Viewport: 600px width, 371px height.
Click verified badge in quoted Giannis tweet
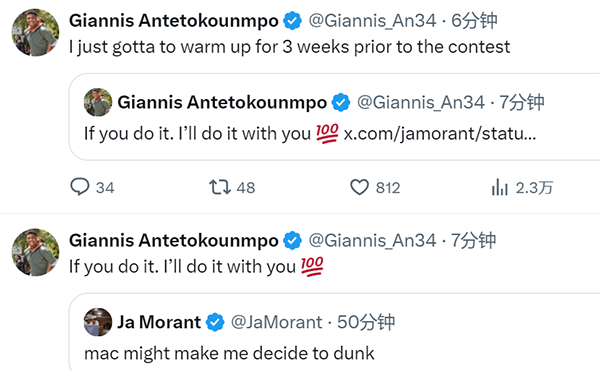point(341,103)
